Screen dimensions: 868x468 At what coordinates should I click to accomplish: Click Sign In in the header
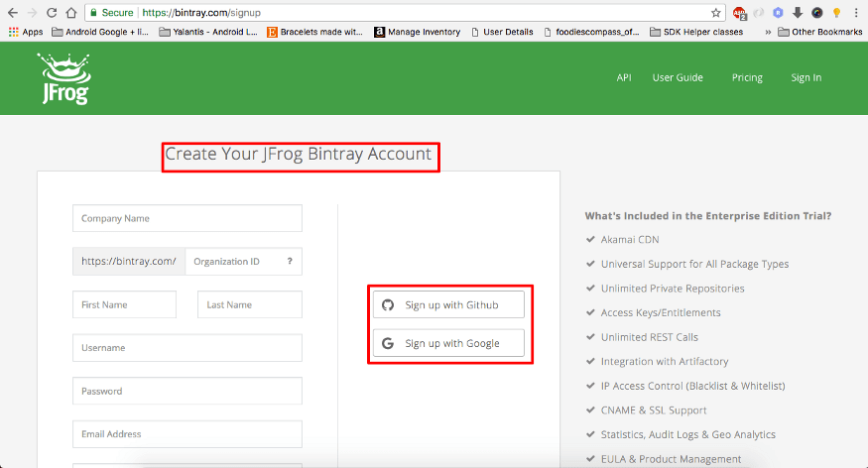(x=806, y=77)
